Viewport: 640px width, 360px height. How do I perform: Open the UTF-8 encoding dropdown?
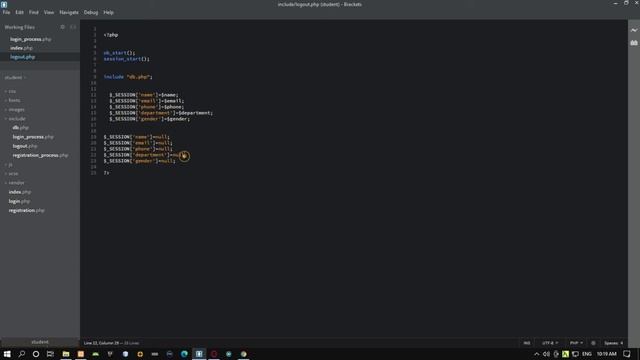click(550, 343)
